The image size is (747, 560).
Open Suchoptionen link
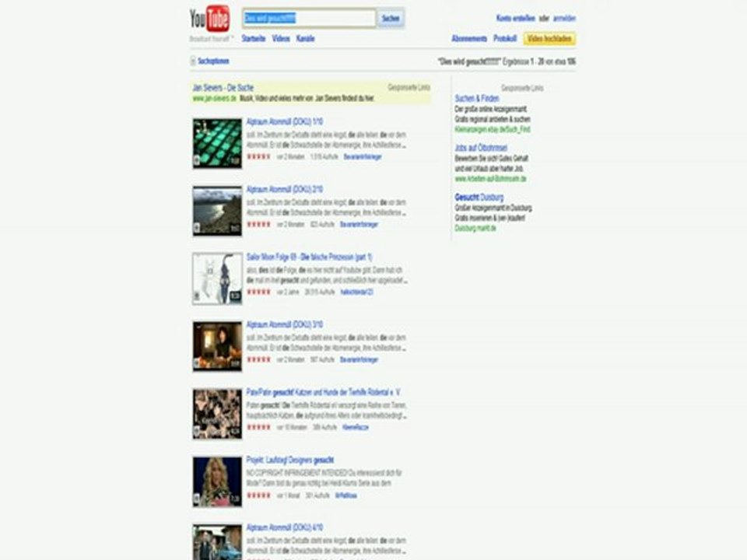(x=213, y=61)
